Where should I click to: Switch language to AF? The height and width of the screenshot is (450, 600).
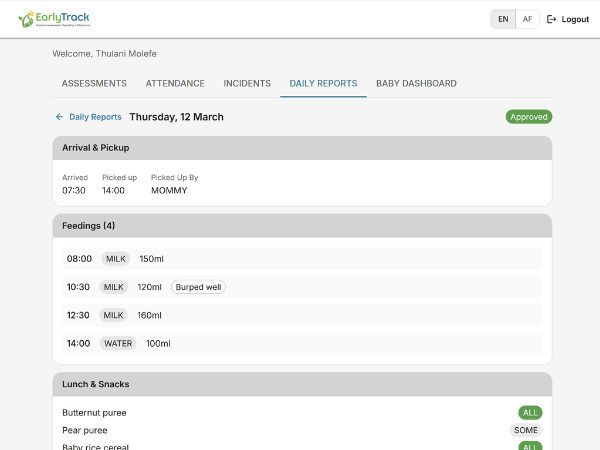[x=527, y=19]
